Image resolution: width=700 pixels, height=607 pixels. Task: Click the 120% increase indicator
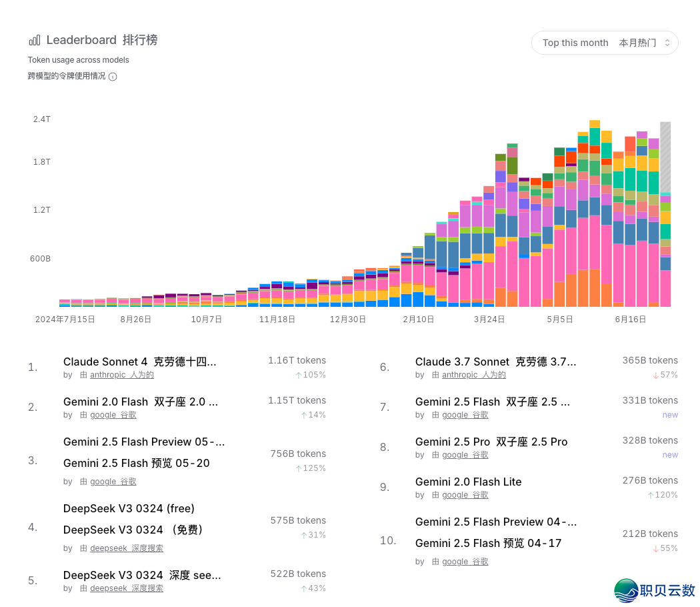[663, 495]
